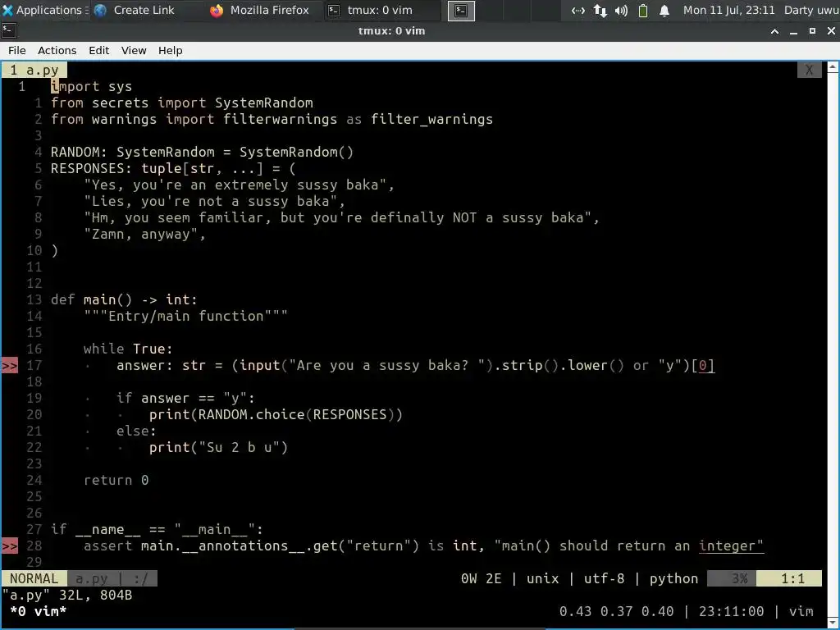
Task: Click the return 0 statement
Action: (116, 481)
